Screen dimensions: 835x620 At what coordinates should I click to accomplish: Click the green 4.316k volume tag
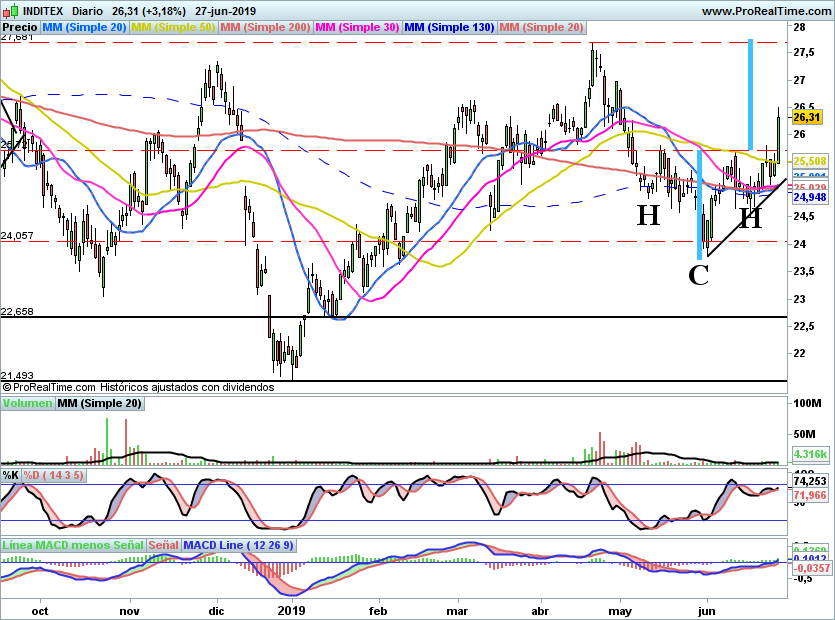(x=810, y=454)
